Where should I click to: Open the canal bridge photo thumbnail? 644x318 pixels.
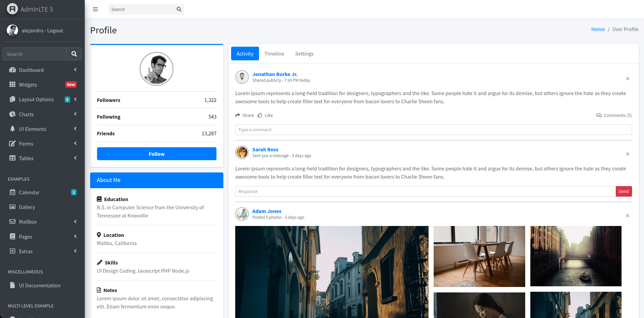pyautogui.click(x=576, y=256)
